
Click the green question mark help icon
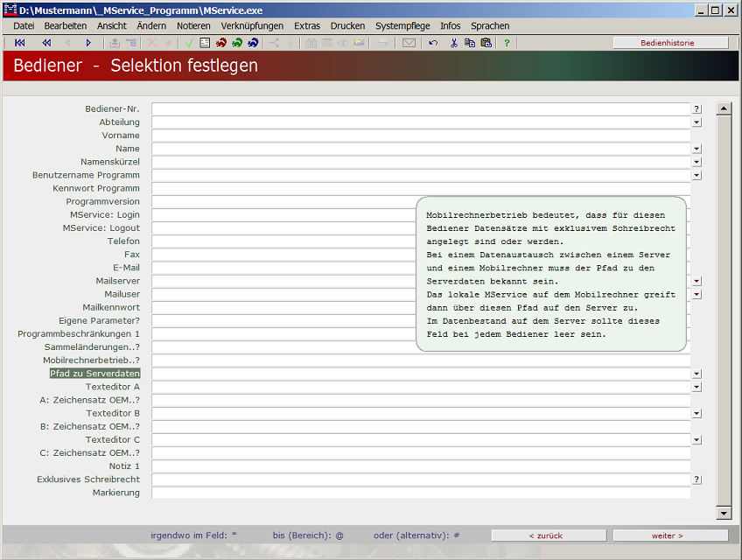pos(507,43)
